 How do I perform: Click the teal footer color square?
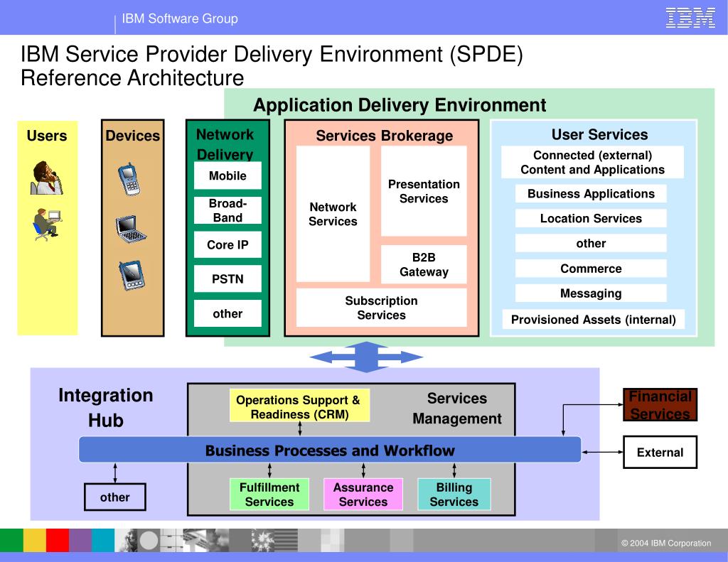[x=103, y=540]
